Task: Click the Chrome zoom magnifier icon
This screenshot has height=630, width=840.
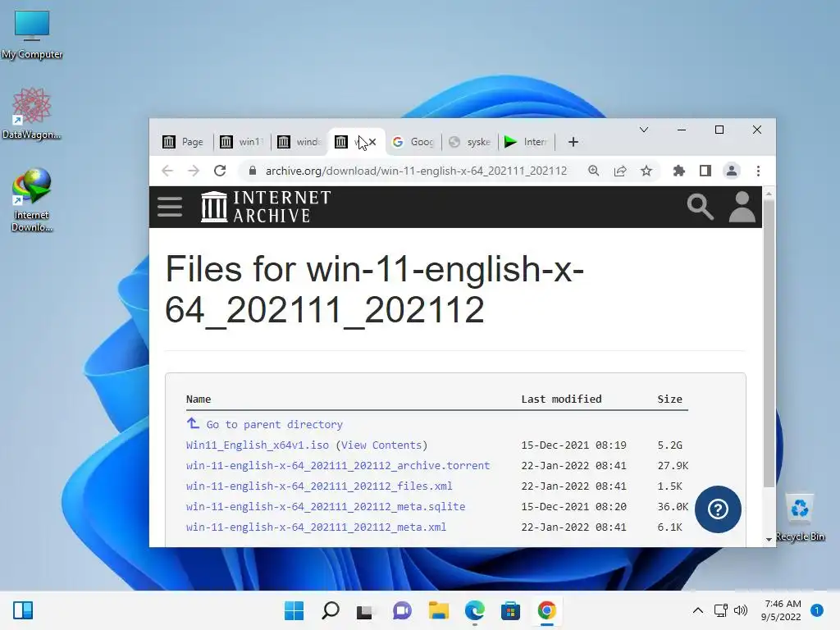Action: pos(594,171)
